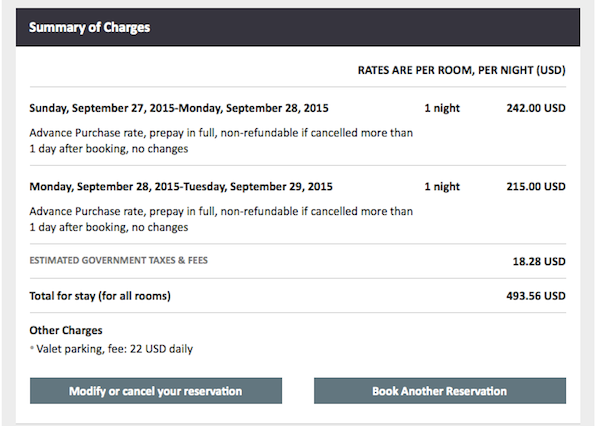Click the bullet before Valet parking

32,348
